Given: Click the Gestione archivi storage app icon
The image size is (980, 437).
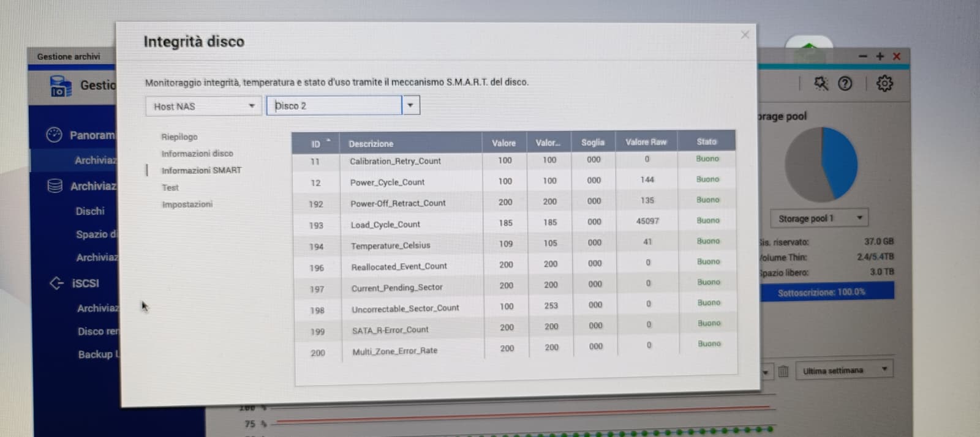Looking at the screenshot, I should click(60, 86).
